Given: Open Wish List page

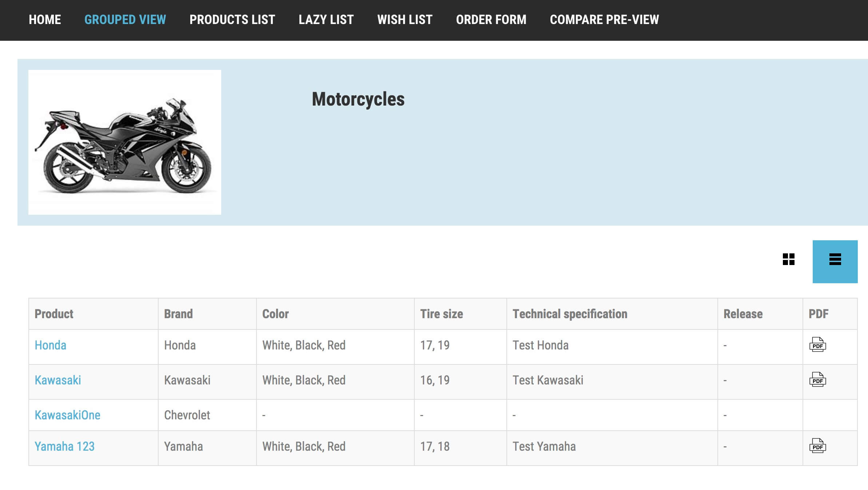Looking at the screenshot, I should point(405,20).
